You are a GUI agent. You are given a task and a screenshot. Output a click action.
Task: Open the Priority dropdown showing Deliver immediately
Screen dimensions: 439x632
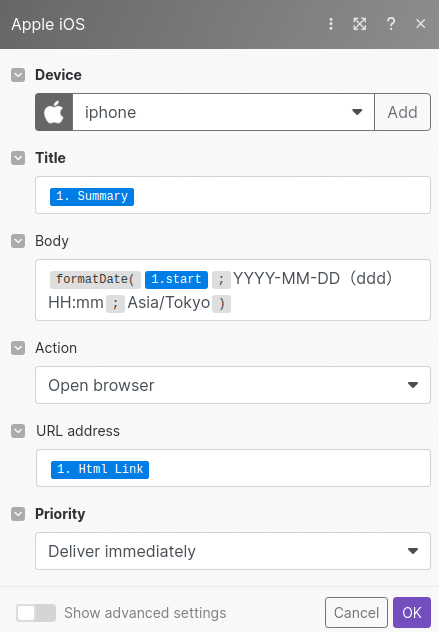pos(233,551)
